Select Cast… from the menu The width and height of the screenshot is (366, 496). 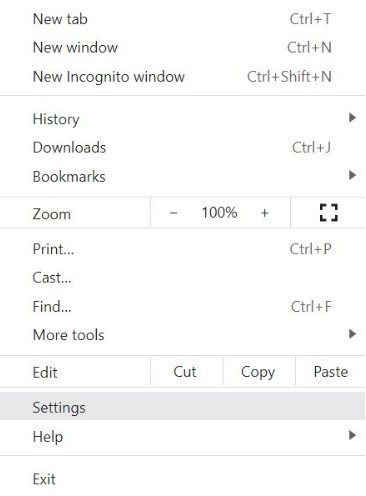click(182, 278)
